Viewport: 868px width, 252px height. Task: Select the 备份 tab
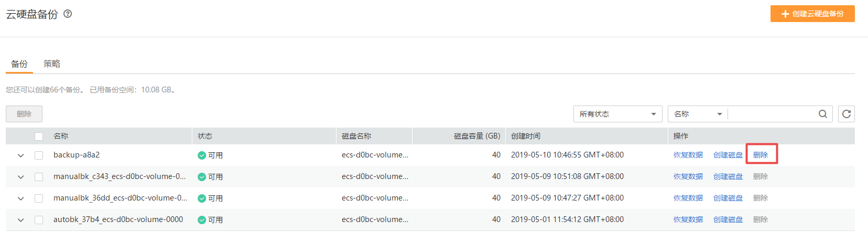[19, 64]
